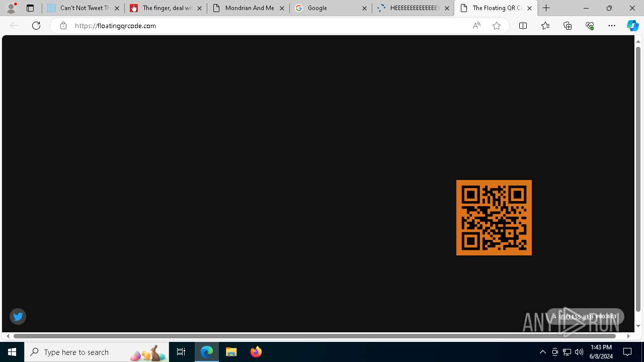
Task: Close The Floating QR Code tab
Action: (x=529, y=8)
